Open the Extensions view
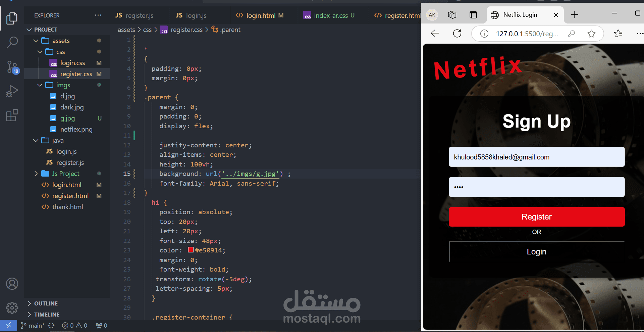This screenshot has height=332, width=644. tap(12, 115)
